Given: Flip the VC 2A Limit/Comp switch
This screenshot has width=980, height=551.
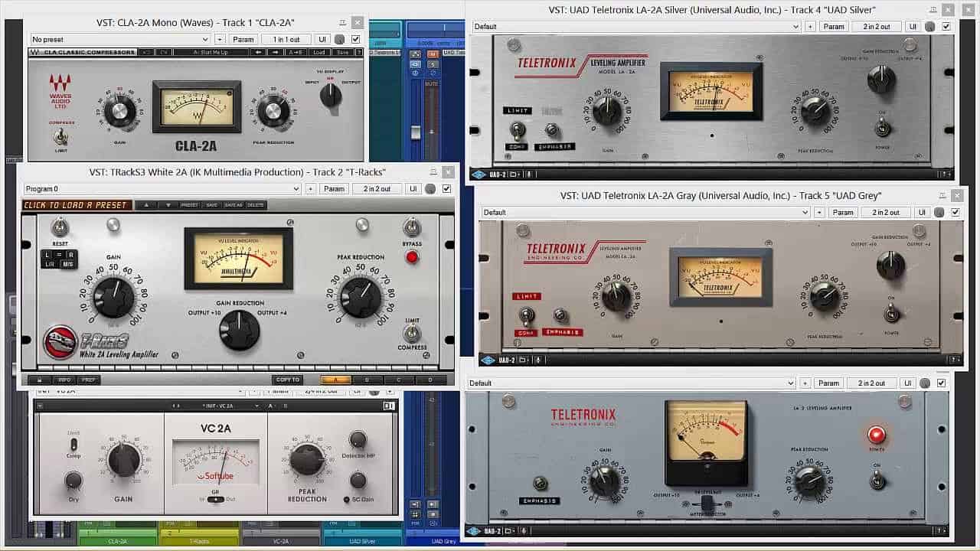Looking at the screenshot, I should [x=73, y=444].
